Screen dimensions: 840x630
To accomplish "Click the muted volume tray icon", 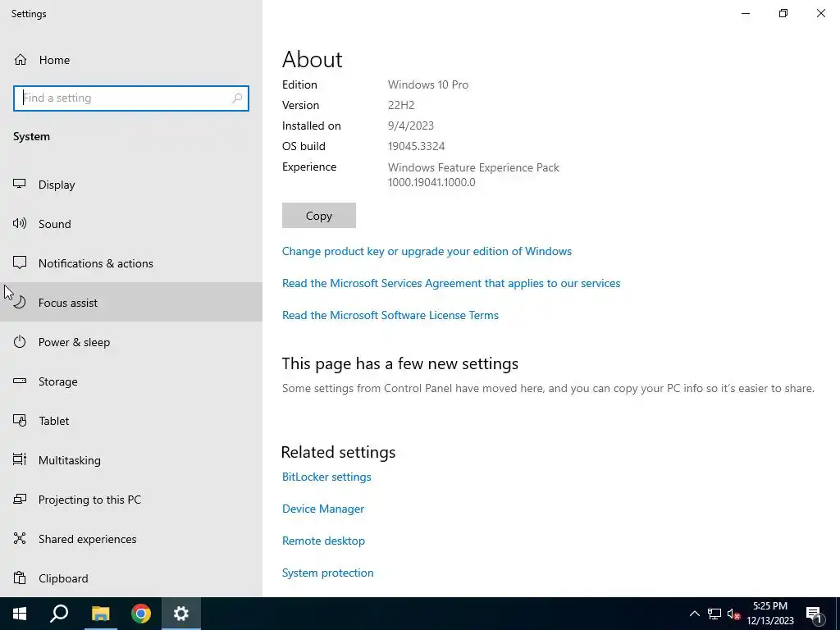I will tap(733, 614).
